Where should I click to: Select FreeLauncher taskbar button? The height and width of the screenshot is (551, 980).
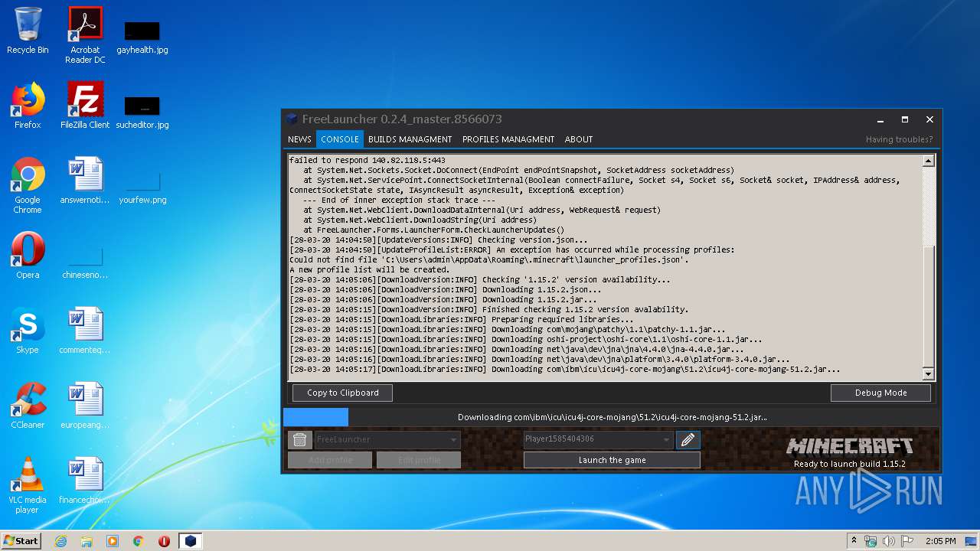191,541
